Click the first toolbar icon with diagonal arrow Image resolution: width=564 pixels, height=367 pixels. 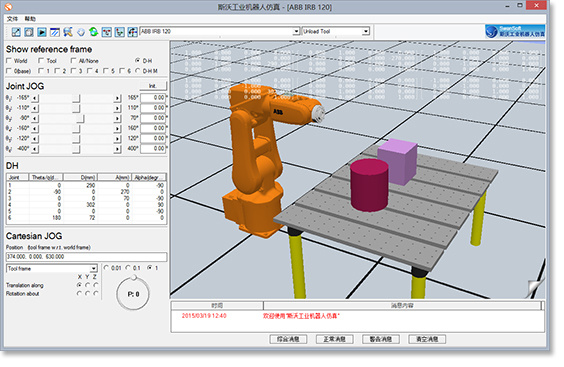[x=16, y=32]
